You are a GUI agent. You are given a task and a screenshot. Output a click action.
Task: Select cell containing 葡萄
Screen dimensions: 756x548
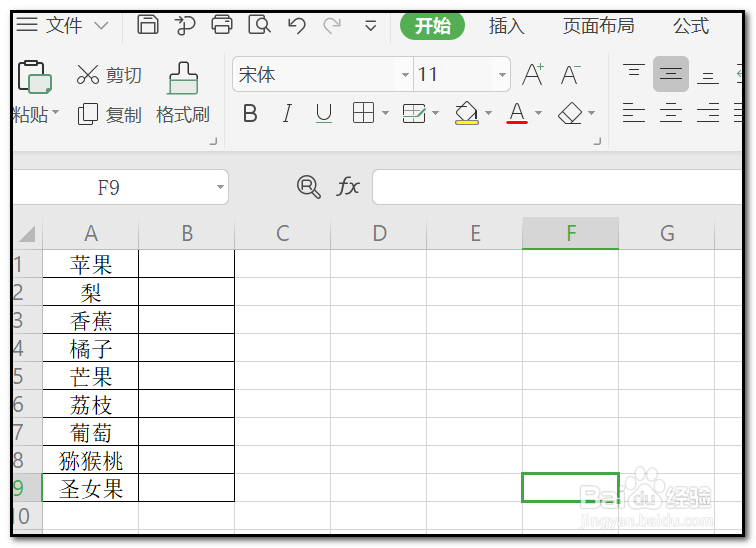click(x=91, y=432)
